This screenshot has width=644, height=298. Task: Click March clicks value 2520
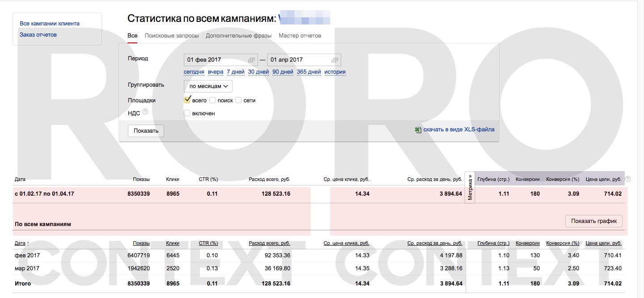(173, 269)
